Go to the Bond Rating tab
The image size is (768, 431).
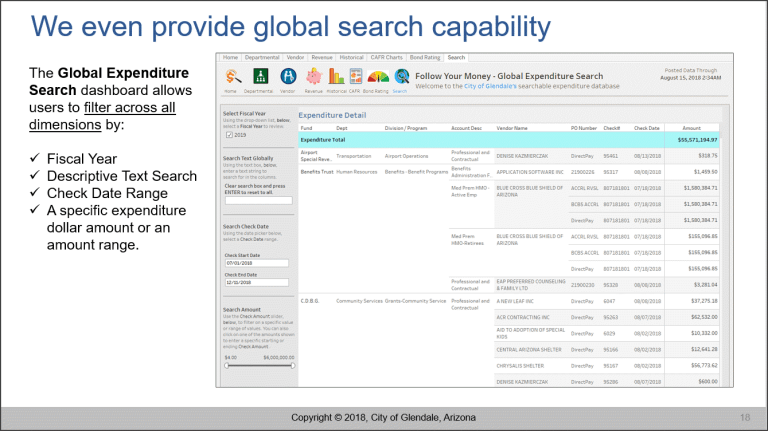tap(425, 57)
